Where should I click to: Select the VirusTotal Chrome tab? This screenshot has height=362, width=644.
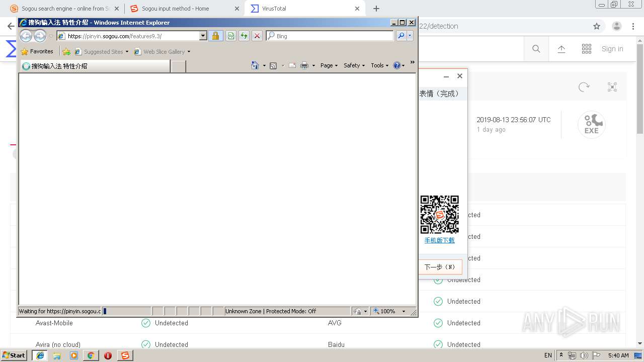tap(305, 9)
